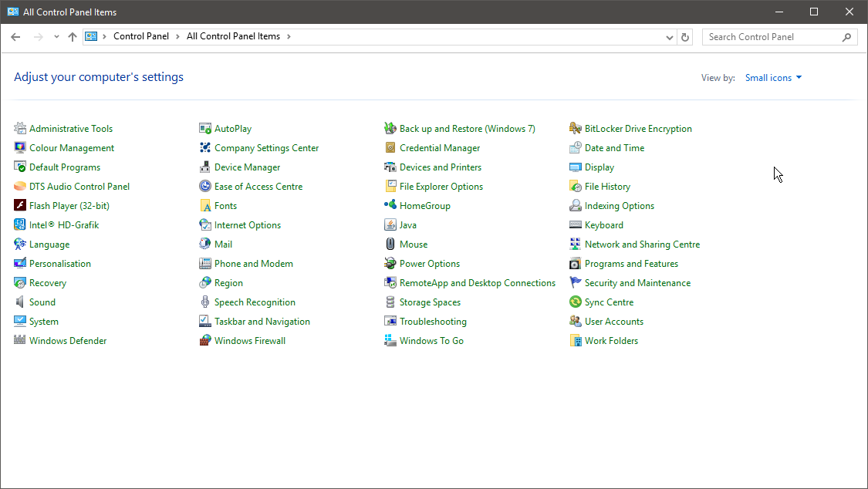Click the Device Manager icon
Viewport: 868px width, 489px height.
[x=205, y=167]
